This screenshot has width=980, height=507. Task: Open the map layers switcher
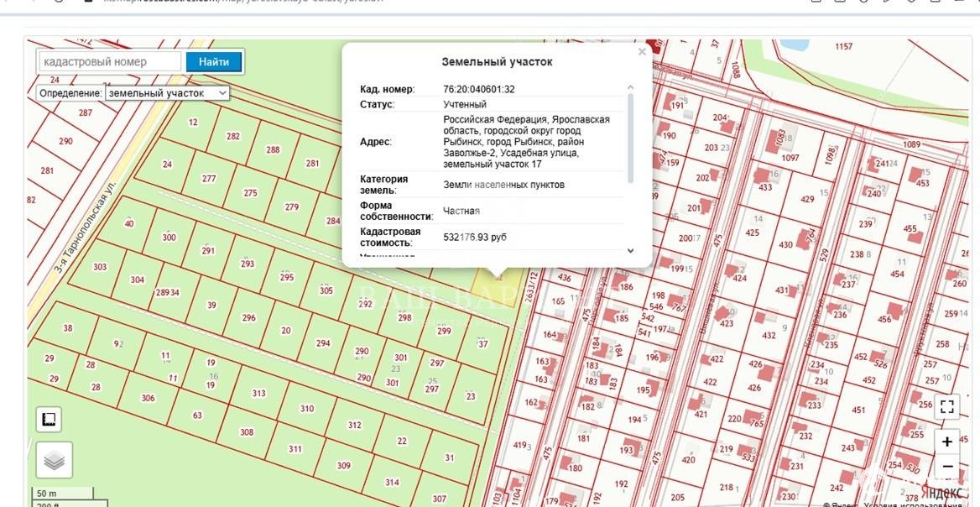point(54,459)
